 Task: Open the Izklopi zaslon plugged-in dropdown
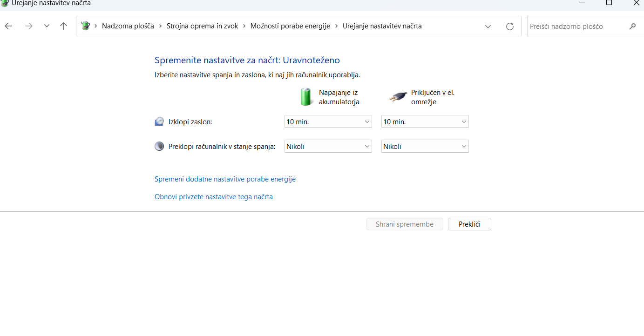[x=425, y=121]
